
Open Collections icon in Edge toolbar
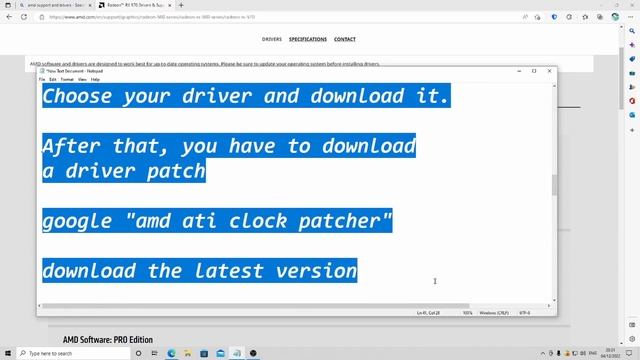click(600, 17)
